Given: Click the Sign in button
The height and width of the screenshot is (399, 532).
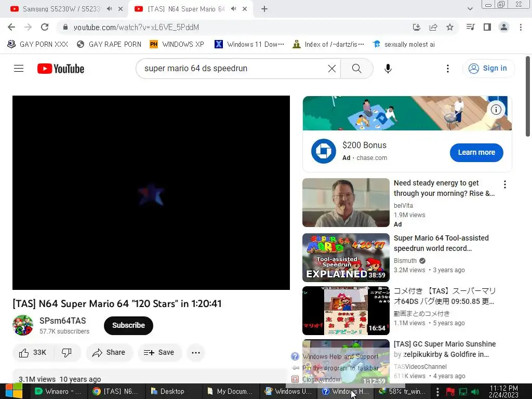Looking at the screenshot, I should [x=488, y=69].
